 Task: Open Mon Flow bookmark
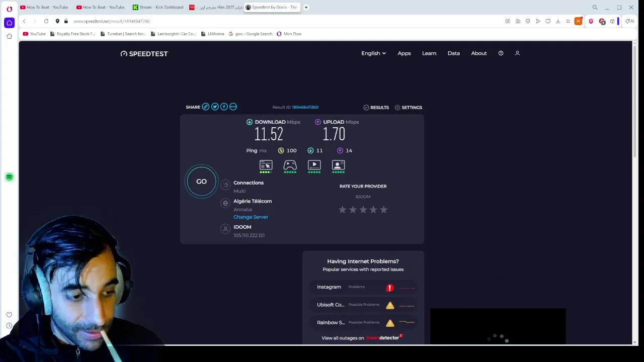289,34
